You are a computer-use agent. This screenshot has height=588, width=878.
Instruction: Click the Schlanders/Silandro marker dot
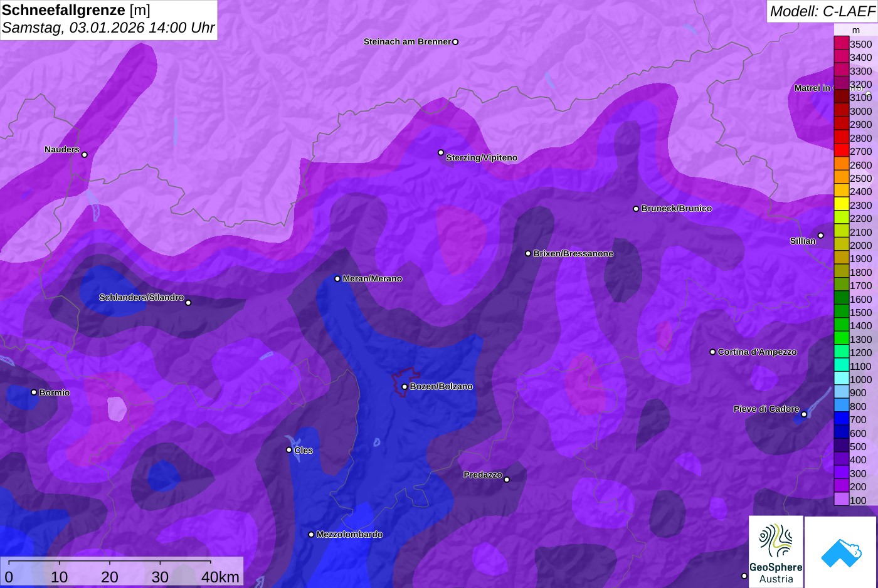pyautogui.click(x=188, y=303)
